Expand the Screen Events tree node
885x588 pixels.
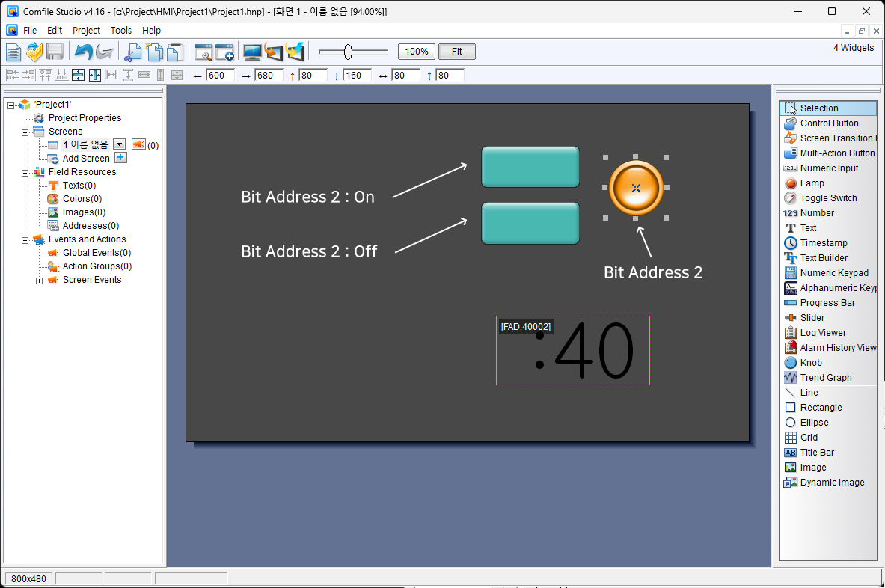click(x=40, y=281)
